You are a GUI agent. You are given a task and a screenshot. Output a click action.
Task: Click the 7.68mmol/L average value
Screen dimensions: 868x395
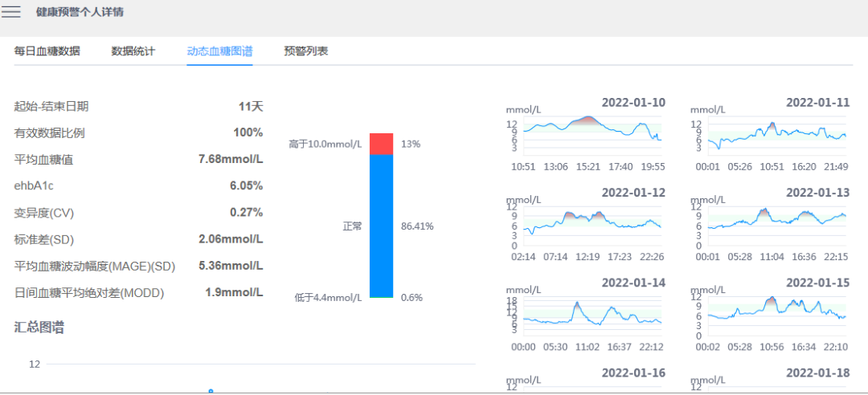point(231,159)
